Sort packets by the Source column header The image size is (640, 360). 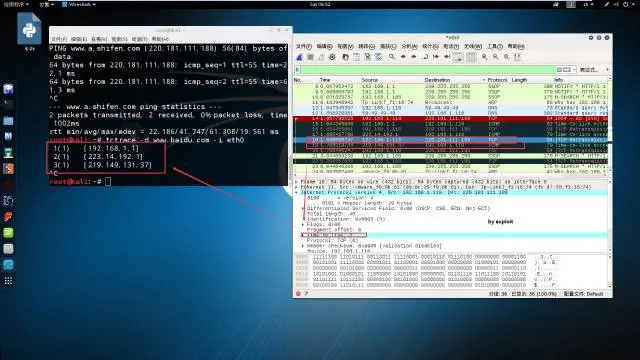pyautogui.click(x=369, y=80)
